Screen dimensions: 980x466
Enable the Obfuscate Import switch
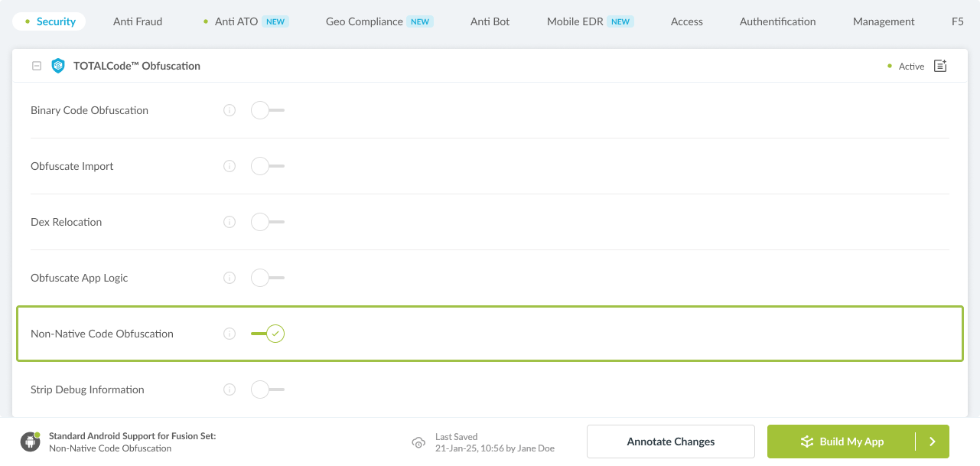coord(267,166)
